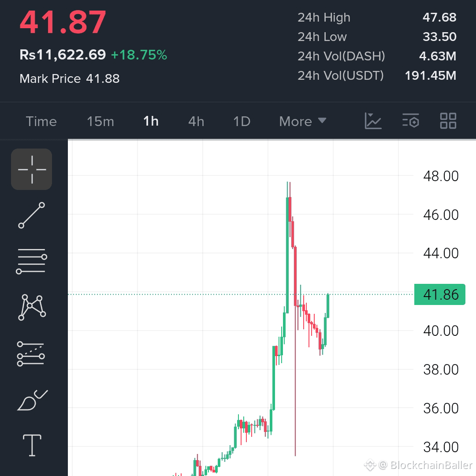Select the 1h interval tab
Viewport: 476px width, 476px height.
point(151,122)
